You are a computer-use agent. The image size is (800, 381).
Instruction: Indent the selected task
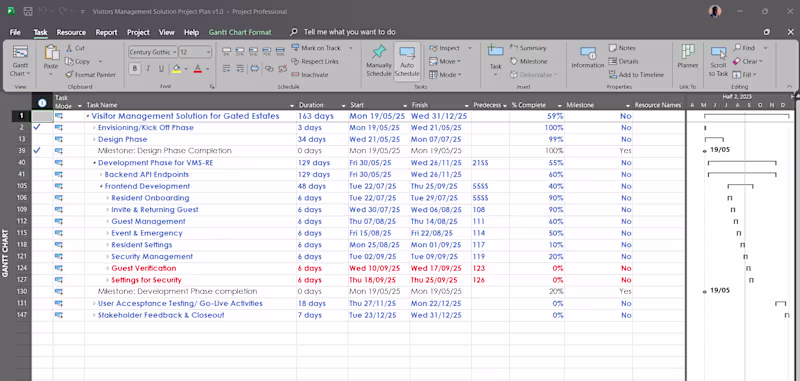coord(240,68)
